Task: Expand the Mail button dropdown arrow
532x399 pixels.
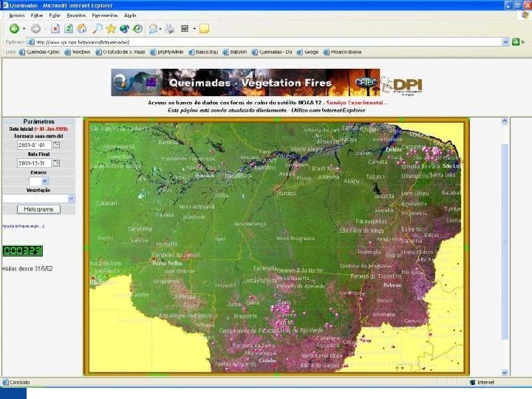Action: tap(160, 29)
